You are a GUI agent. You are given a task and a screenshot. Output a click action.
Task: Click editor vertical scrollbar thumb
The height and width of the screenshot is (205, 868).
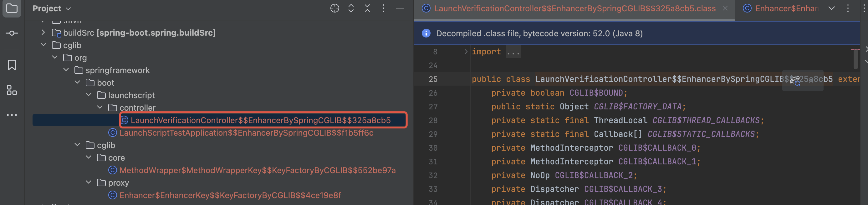point(855,59)
